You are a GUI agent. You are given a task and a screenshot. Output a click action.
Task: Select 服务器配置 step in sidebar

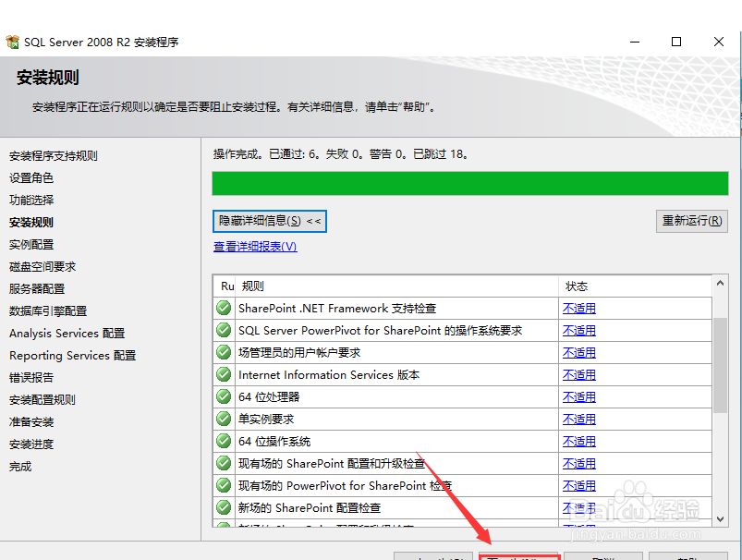[x=37, y=288]
